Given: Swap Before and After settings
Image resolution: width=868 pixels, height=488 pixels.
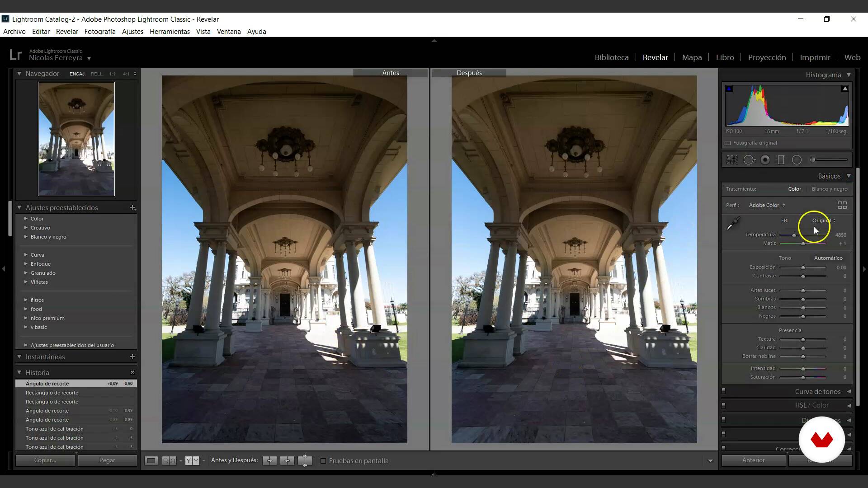Looking at the screenshot, I should [305, 460].
